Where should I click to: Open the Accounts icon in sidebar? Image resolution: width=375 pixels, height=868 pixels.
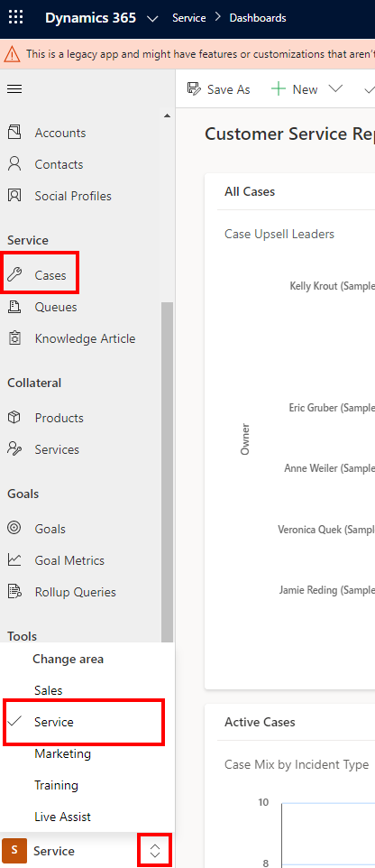(x=14, y=133)
